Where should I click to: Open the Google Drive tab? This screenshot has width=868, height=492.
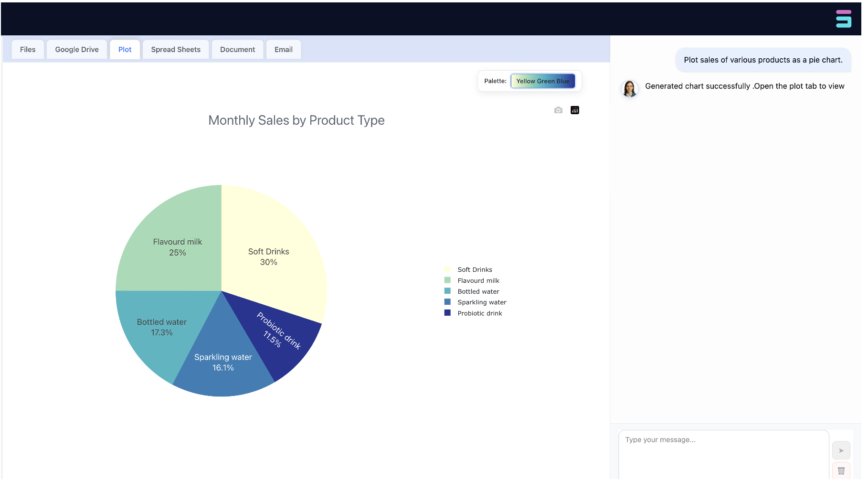(76, 49)
